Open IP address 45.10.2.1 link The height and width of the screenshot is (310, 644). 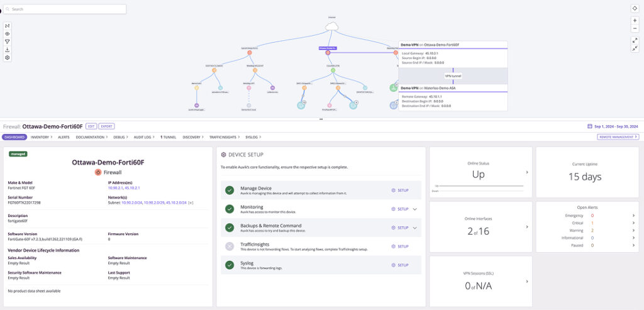click(132, 187)
